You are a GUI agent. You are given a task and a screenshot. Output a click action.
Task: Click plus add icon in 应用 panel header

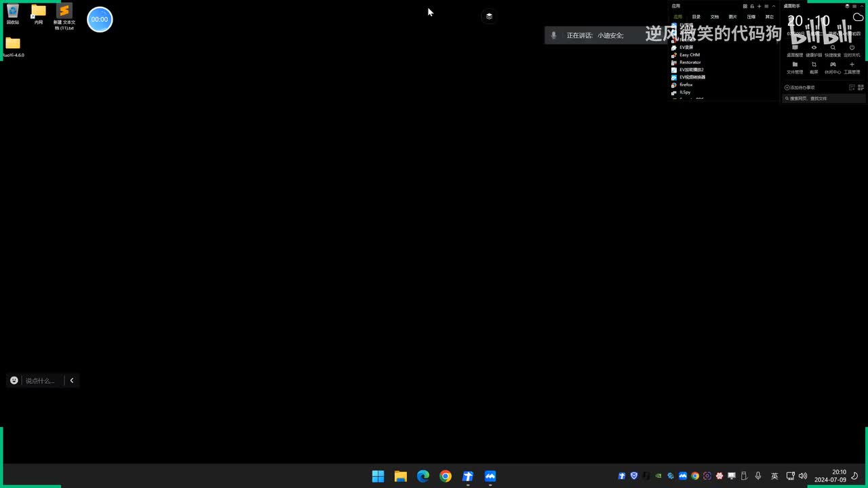pos(759,6)
